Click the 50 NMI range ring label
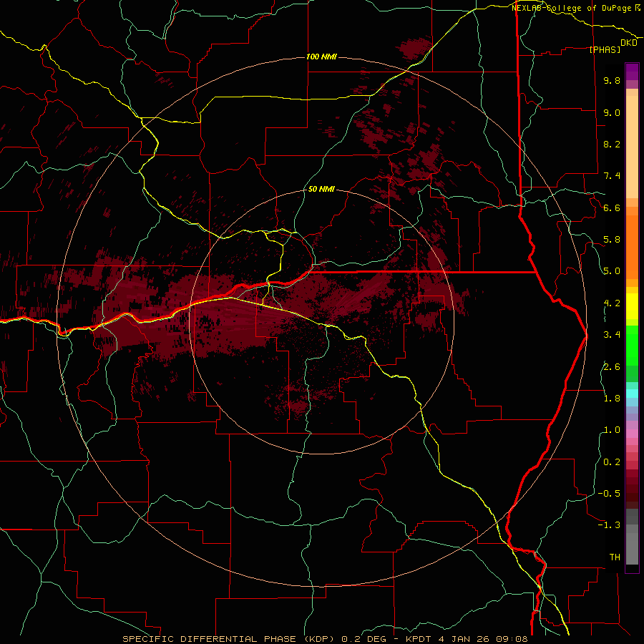 coord(321,189)
